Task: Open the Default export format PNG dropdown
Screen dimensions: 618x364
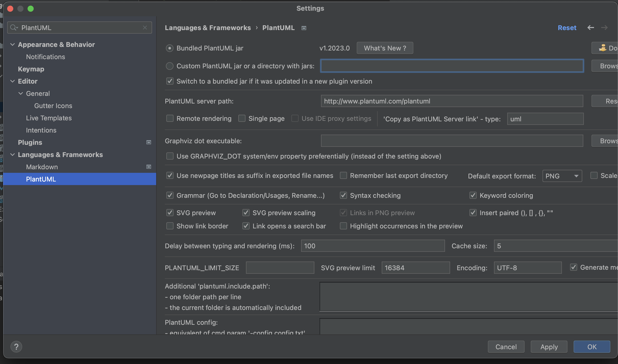Action: coord(562,176)
